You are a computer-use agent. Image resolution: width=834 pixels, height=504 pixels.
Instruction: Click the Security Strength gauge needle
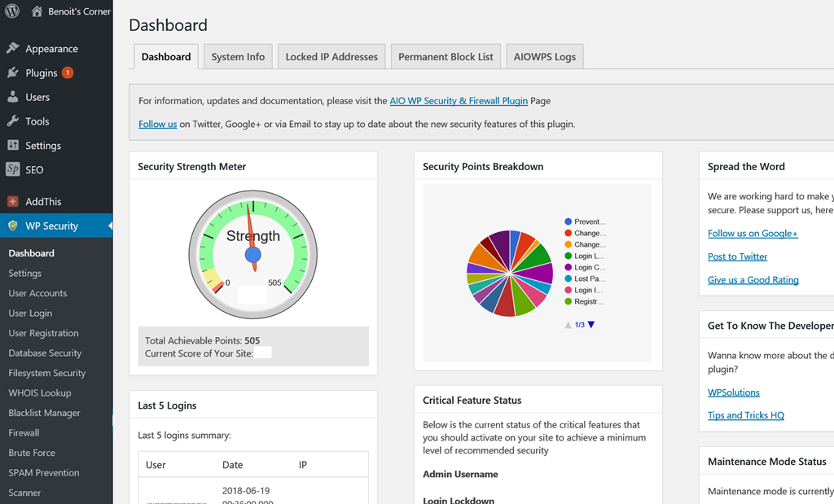[251, 232]
